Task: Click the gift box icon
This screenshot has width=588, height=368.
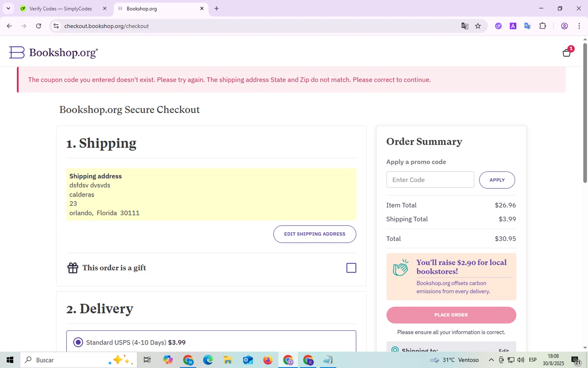Action: click(x=73, y=268)
